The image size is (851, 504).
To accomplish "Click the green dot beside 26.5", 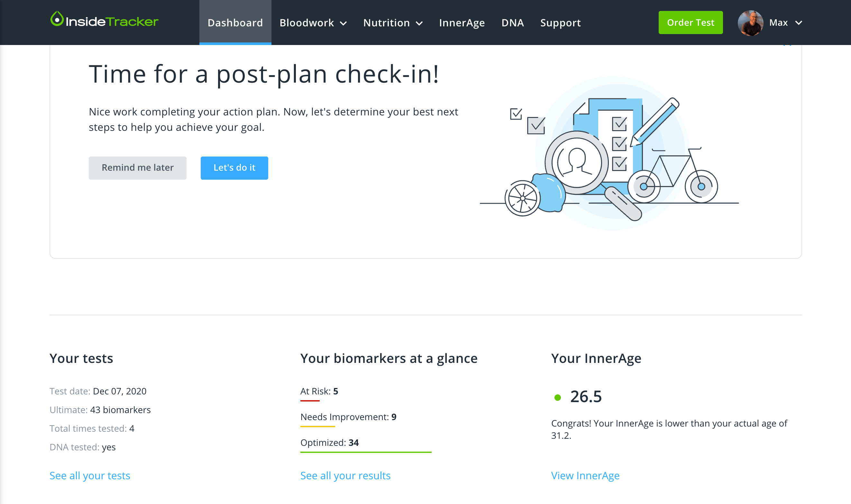I will 557,397.
